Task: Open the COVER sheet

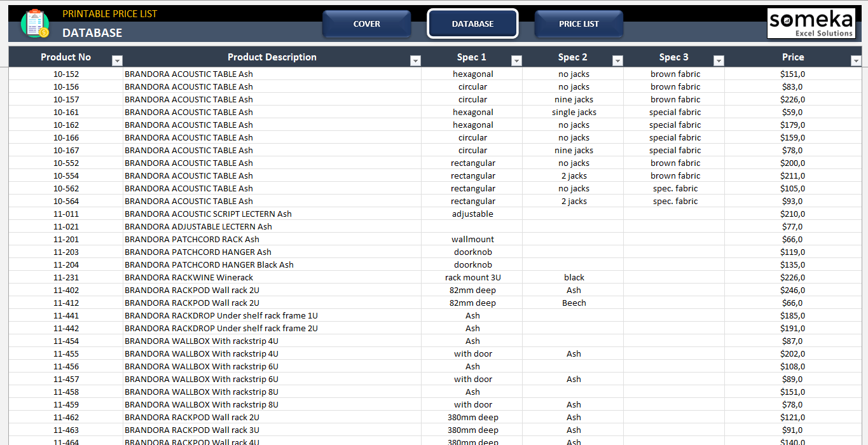Action: tap(367, 24)
